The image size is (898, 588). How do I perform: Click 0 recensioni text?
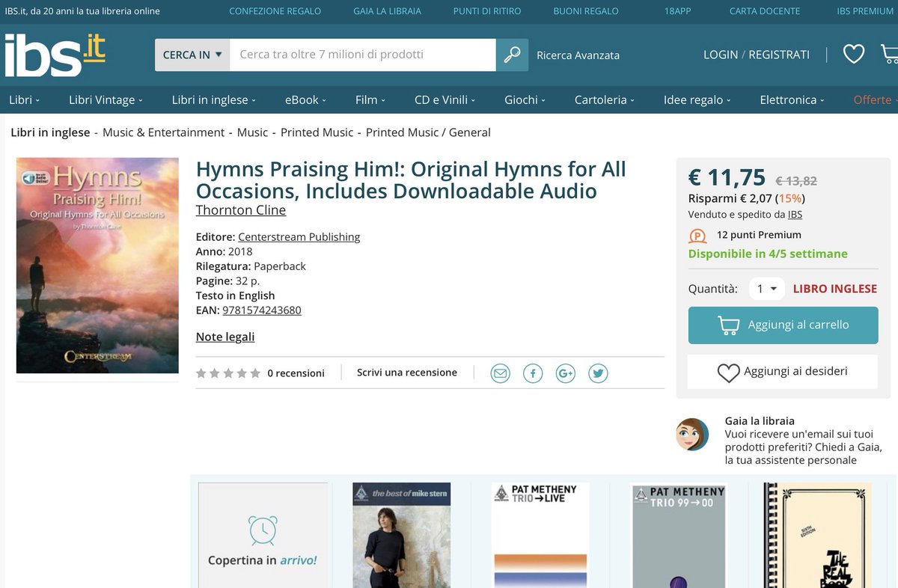pos(296,373)
